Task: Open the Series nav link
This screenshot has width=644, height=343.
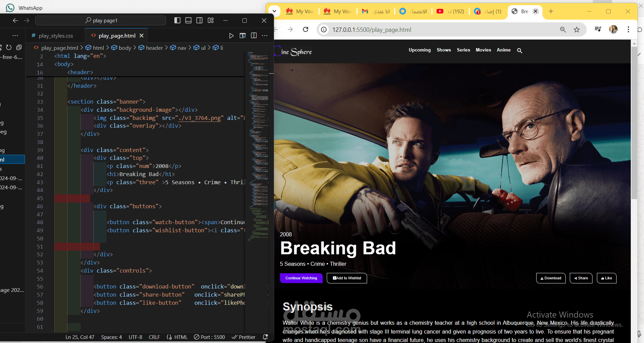Action: point(463,50)
